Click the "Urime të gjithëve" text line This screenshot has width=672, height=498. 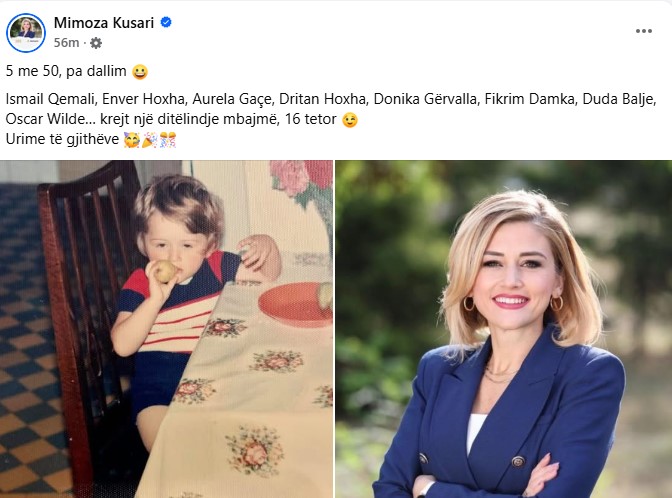[62, 139]
